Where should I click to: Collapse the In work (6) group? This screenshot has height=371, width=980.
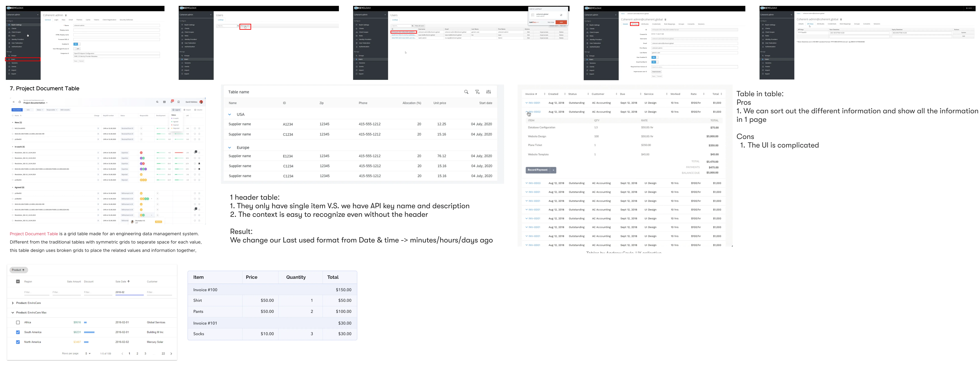tap(13, 147)
